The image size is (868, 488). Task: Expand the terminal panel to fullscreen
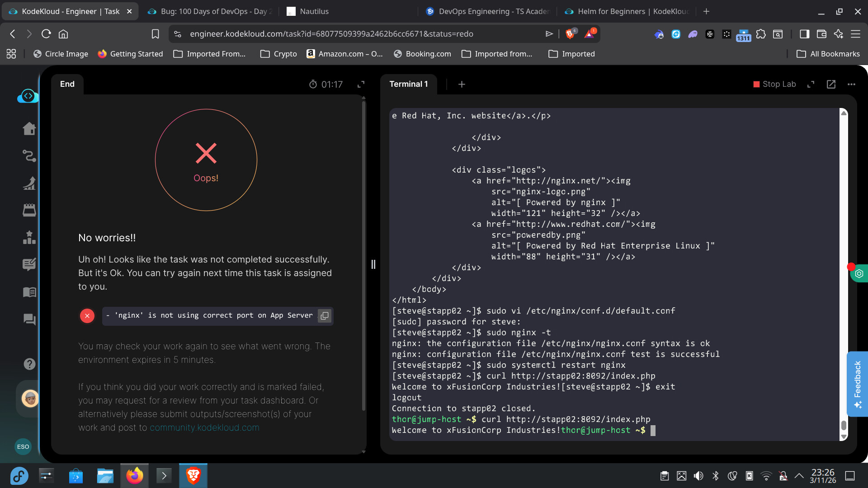pos(811,84)
